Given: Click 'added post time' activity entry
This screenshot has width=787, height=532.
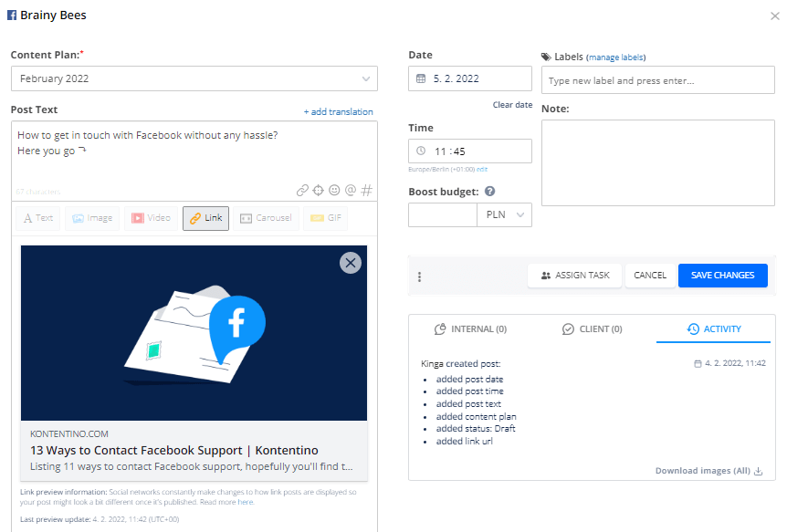Looking at the screenshot, I should tap(469, 391).
